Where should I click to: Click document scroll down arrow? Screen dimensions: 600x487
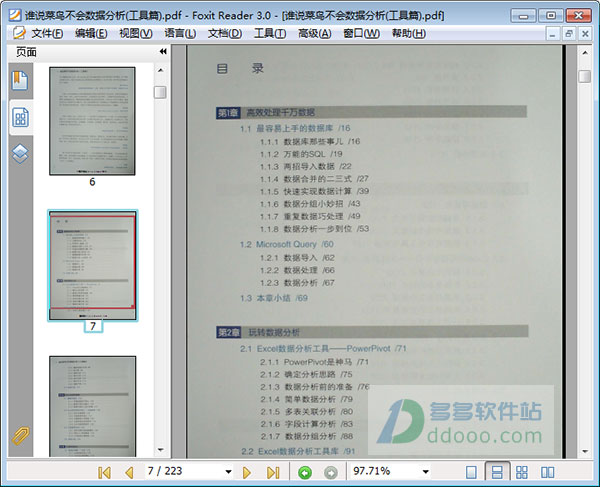(x=585, y=451)
